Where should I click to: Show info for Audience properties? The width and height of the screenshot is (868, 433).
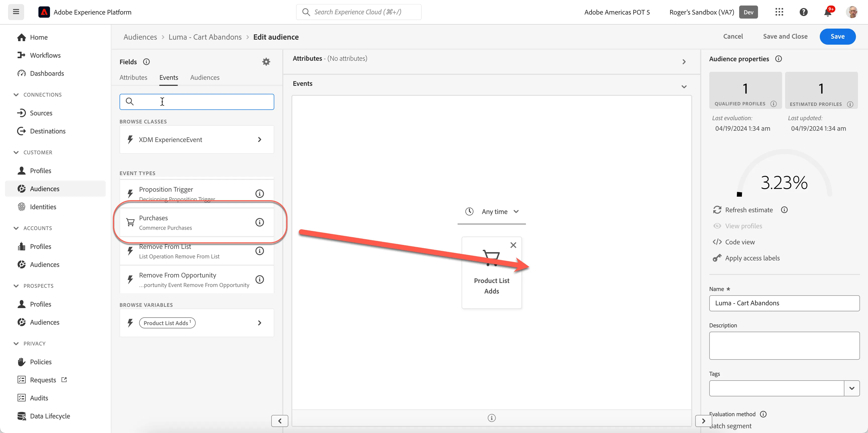[x=778, y=58]
